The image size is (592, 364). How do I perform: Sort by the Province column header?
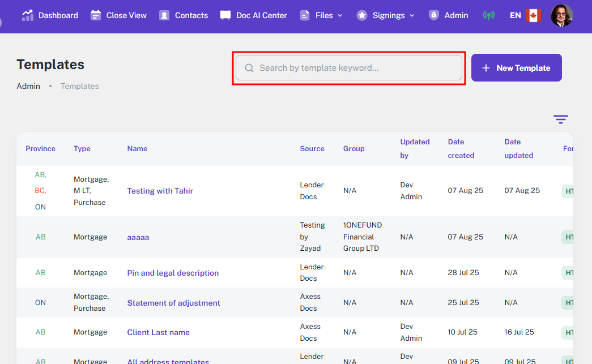point(40,148)
